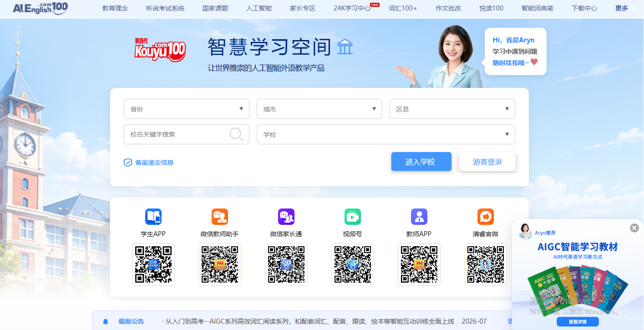Viewport: 644px width, 330px height.
Task: Click the 学生APP QR code
Action: click(x=153, y=264)
